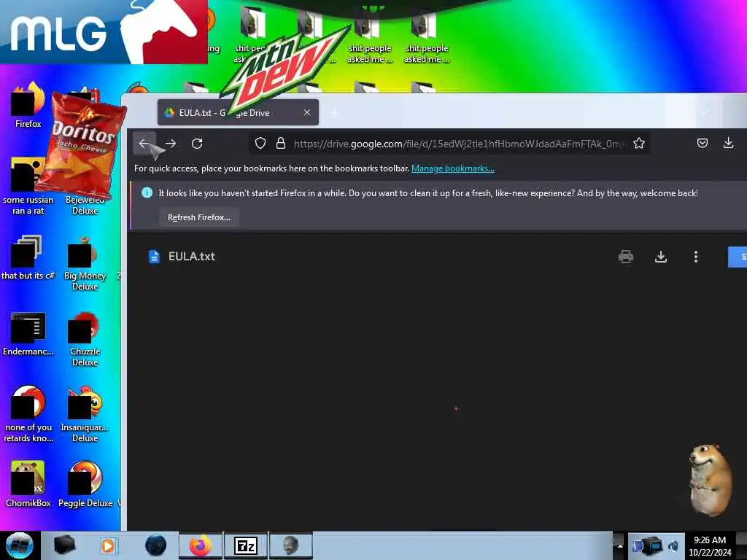Open Google Drive more actions menu
747x560 pixels.
tap(696, 257)
